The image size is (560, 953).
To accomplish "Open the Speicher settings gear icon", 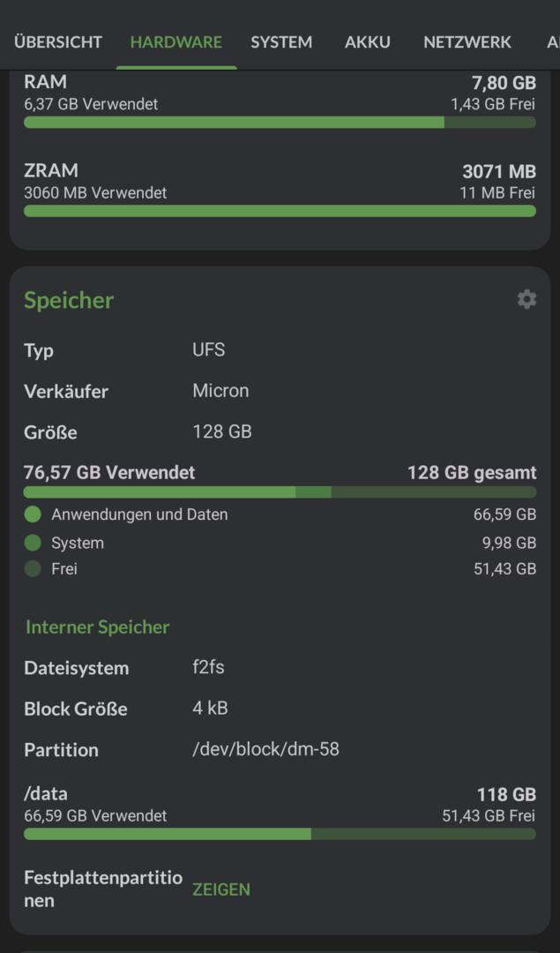I will point(526,299).
